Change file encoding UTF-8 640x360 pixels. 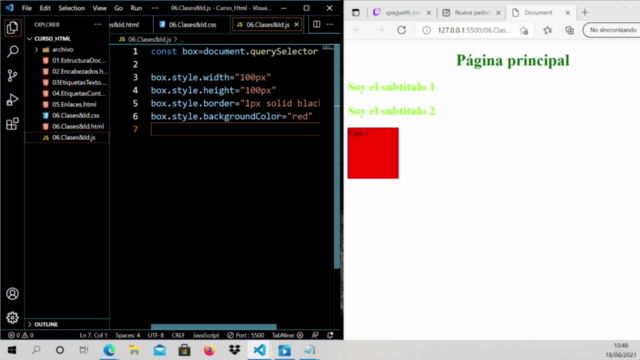156,335
